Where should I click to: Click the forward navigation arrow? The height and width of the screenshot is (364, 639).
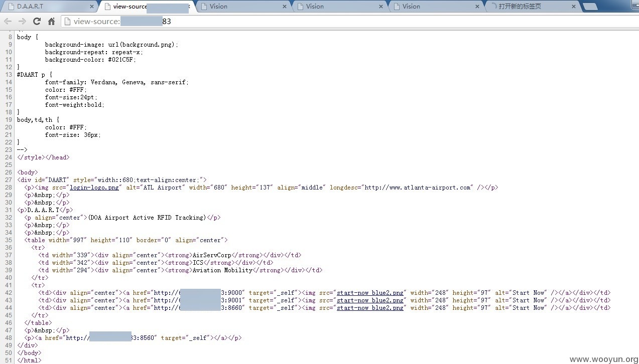pyautogui.click(x=22, y=21)
